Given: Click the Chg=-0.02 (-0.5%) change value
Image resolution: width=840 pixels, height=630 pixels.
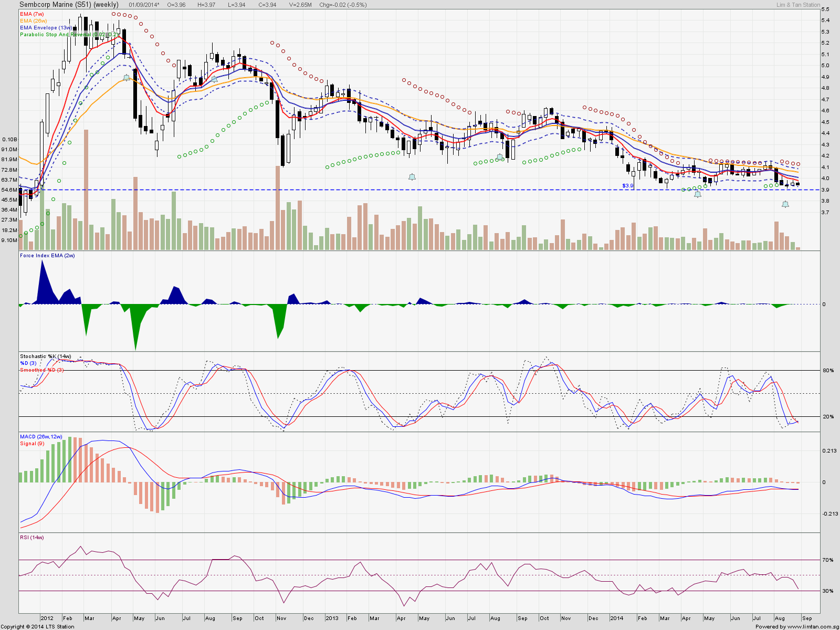Looking at the screenshot, I should pos(343,5).
